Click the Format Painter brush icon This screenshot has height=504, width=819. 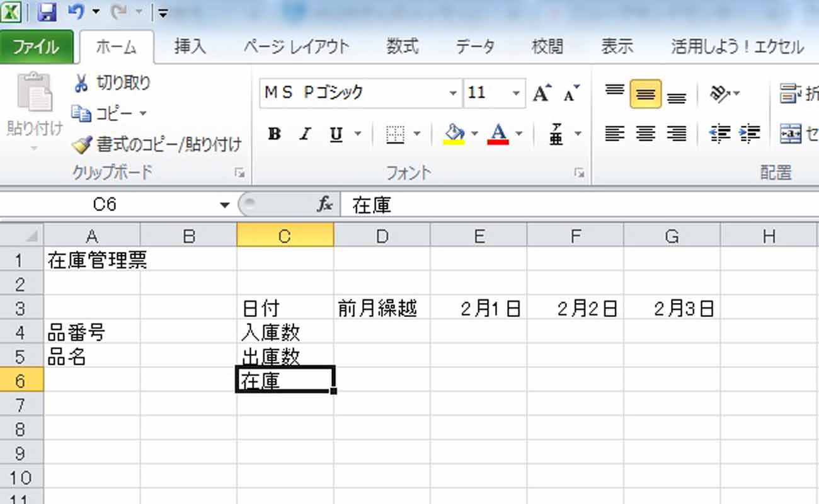pos(82,145)
